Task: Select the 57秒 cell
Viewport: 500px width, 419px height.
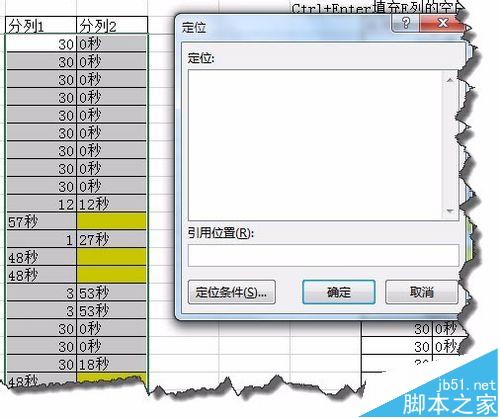Action: [41, 221]
